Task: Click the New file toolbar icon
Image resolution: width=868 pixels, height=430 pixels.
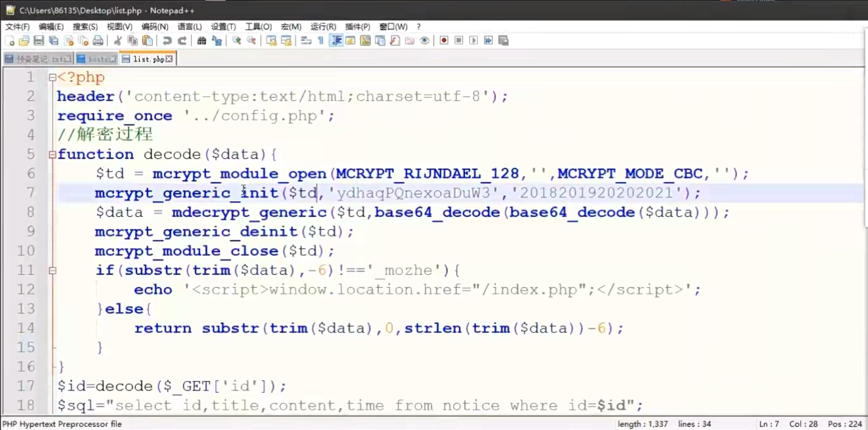Action: [x=10, y=41]
